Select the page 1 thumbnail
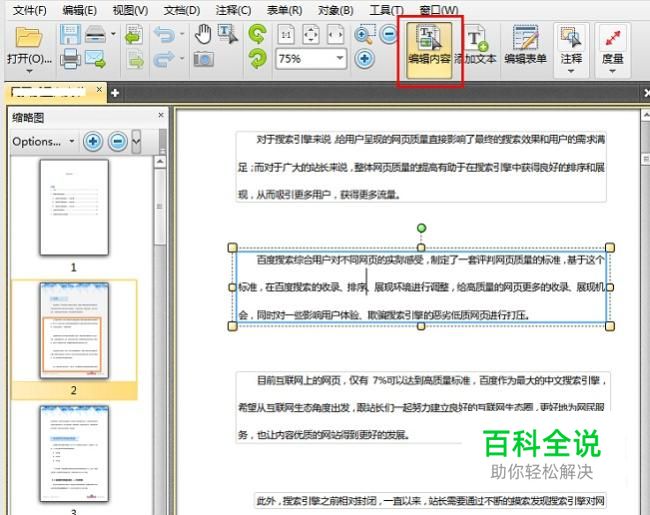 (74, 207)
